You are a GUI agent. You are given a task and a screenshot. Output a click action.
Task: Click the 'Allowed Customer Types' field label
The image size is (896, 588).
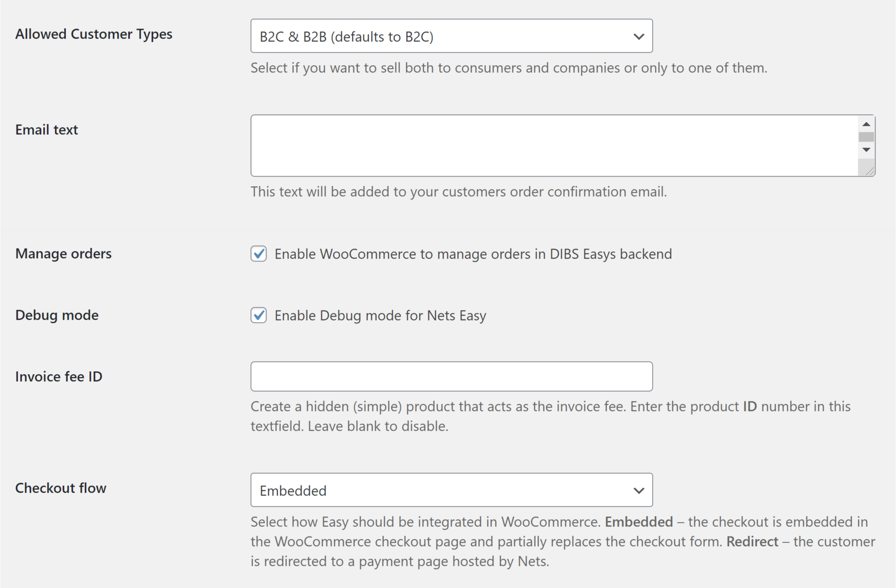(94, 34)
